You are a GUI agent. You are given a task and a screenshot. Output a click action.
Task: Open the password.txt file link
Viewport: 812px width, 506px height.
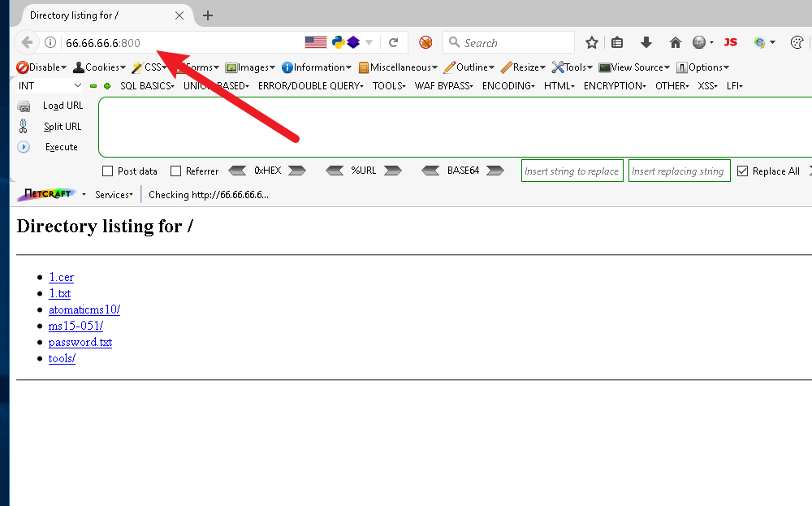(x=80, y=342)
